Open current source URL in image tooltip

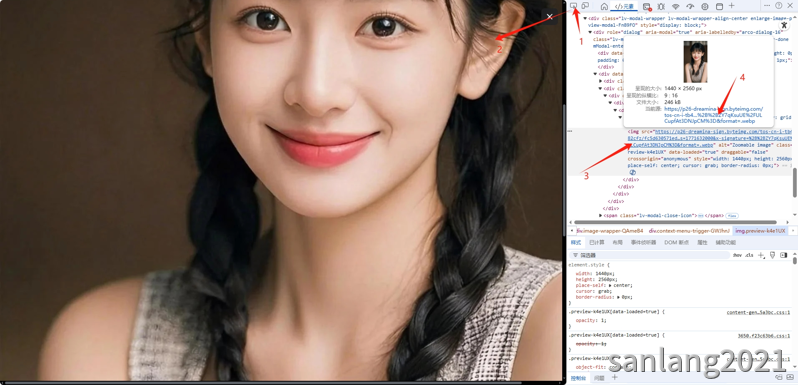714,115
